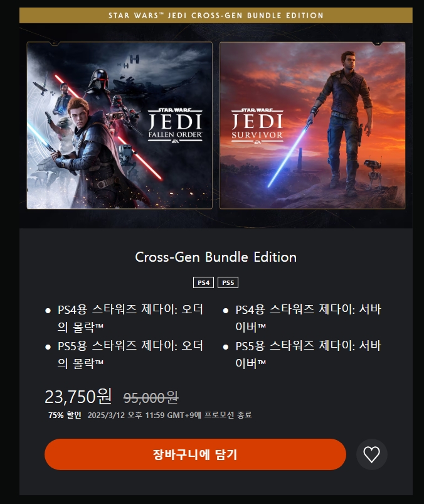Select the PS4 platform badge
This screenshot has width=424, height=504.
coord(203,282)
